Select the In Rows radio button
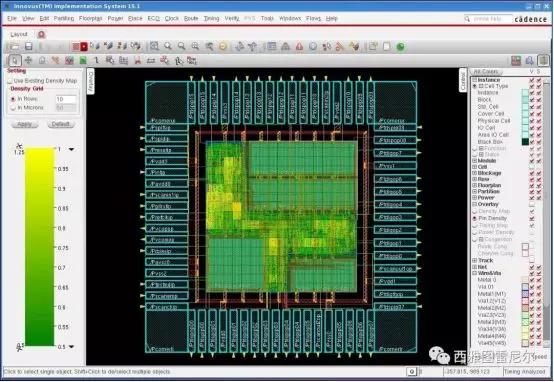This screenshot has height=382, width=554. [x=13, y=99]
